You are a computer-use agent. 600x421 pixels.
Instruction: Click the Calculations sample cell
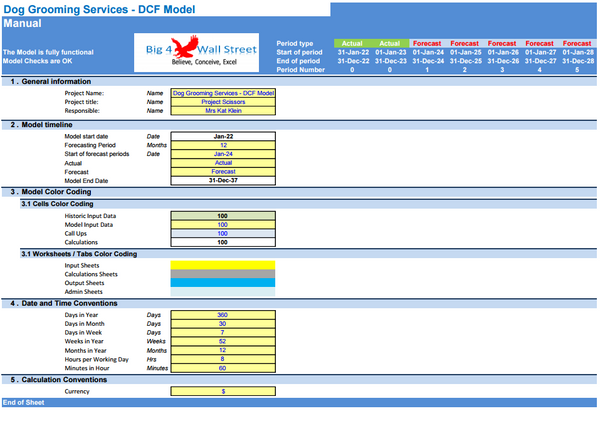click(223, 242)
